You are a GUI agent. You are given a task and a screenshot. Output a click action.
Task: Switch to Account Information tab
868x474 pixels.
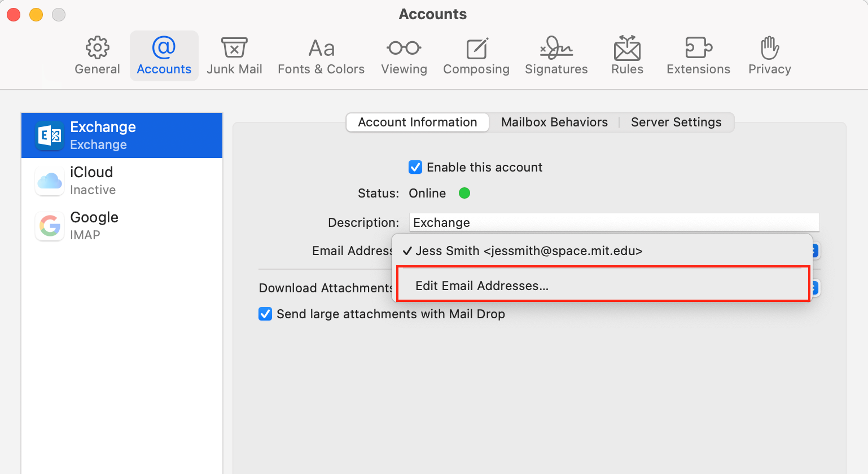418,122
